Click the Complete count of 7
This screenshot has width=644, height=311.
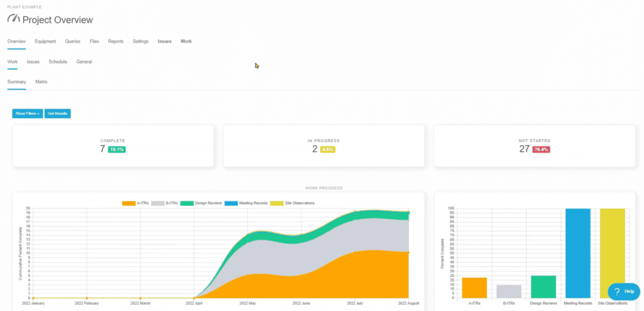tap(103, 149)
